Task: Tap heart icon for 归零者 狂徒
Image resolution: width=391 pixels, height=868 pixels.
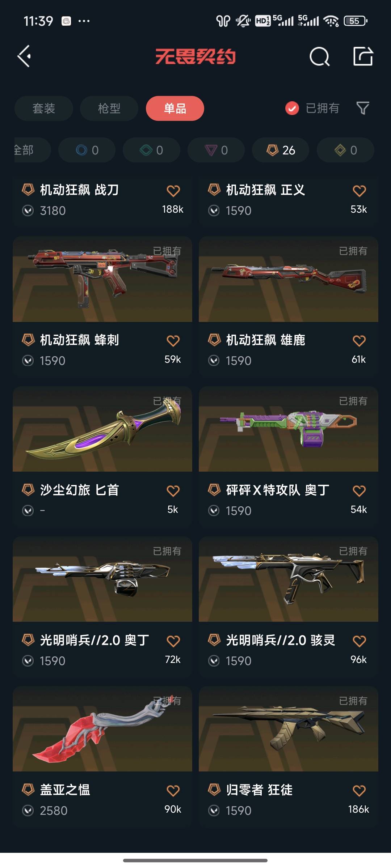Action: [359, 791]
